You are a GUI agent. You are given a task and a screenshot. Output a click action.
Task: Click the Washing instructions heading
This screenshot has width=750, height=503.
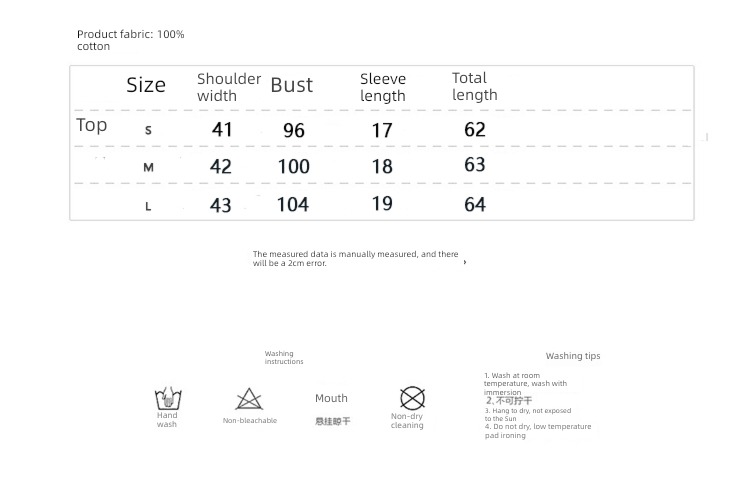[284, 358]
